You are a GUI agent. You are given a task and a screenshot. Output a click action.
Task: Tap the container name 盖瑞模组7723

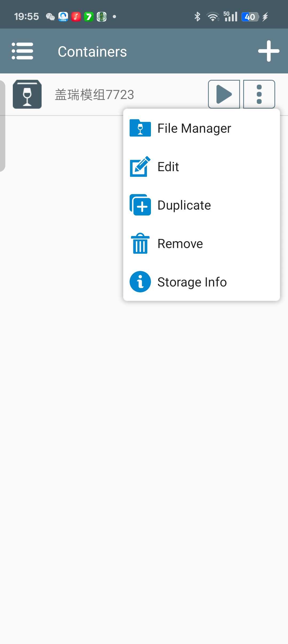pyautogui.click(x=94, y=95)
